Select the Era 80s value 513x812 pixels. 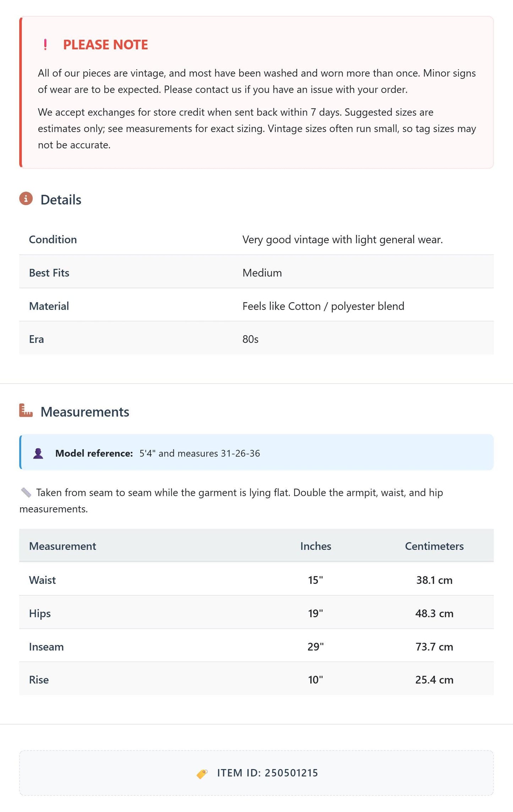(x=250, y=339)
